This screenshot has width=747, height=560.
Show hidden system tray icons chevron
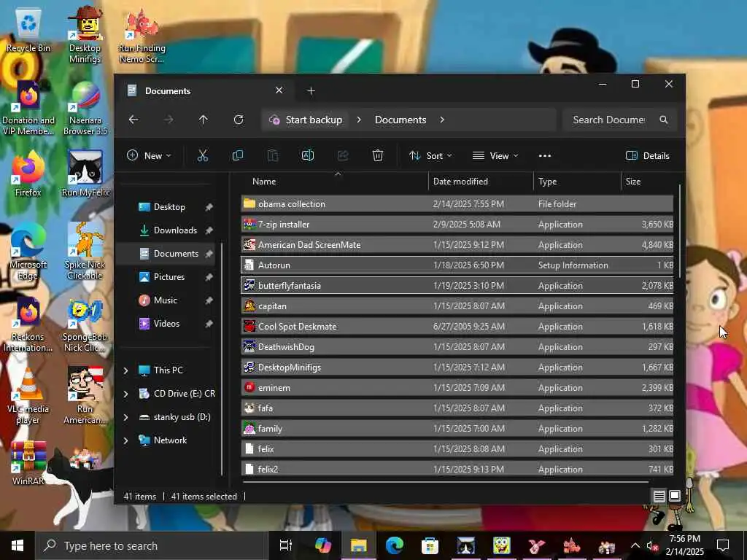coord(635,545)
